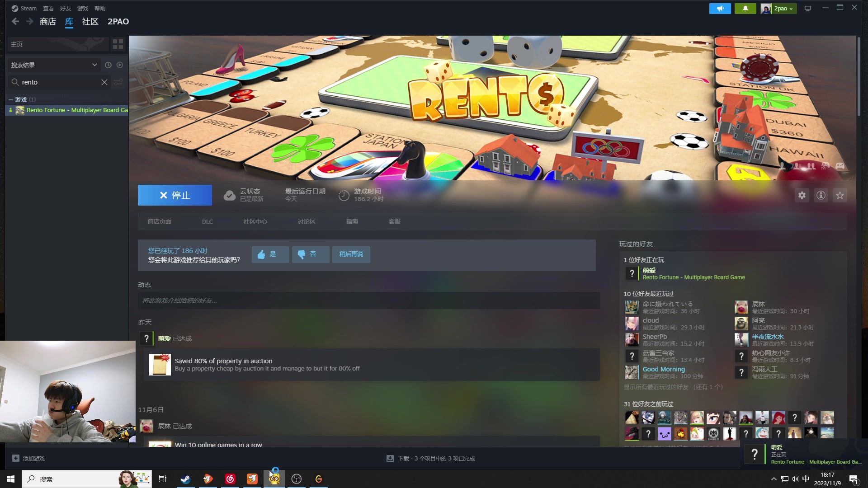
Task: Choose 稍后再说 to answer later
Action: click(351, 254)
